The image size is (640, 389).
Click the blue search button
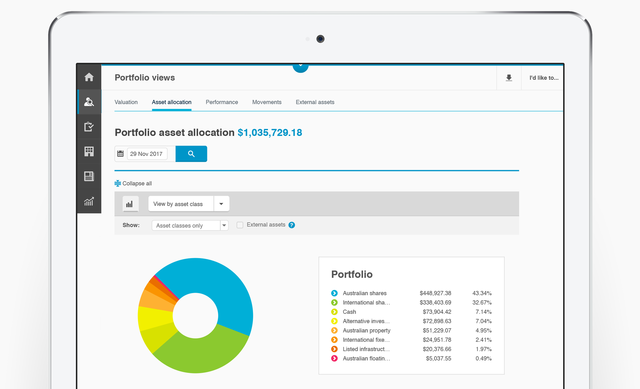pos(191,154)
